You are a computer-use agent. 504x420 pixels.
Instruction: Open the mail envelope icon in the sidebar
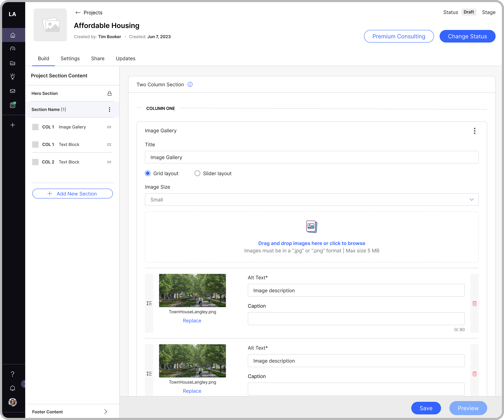click(13, 91)
